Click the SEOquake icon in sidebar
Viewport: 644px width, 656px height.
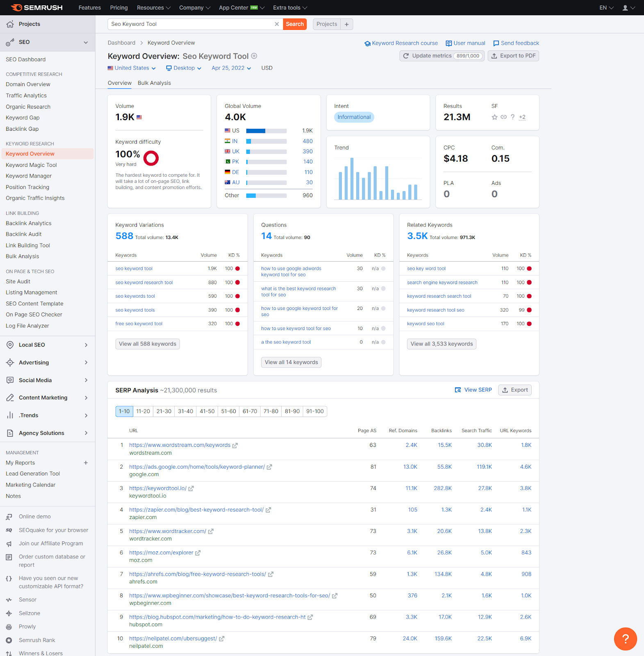[9, 530]
